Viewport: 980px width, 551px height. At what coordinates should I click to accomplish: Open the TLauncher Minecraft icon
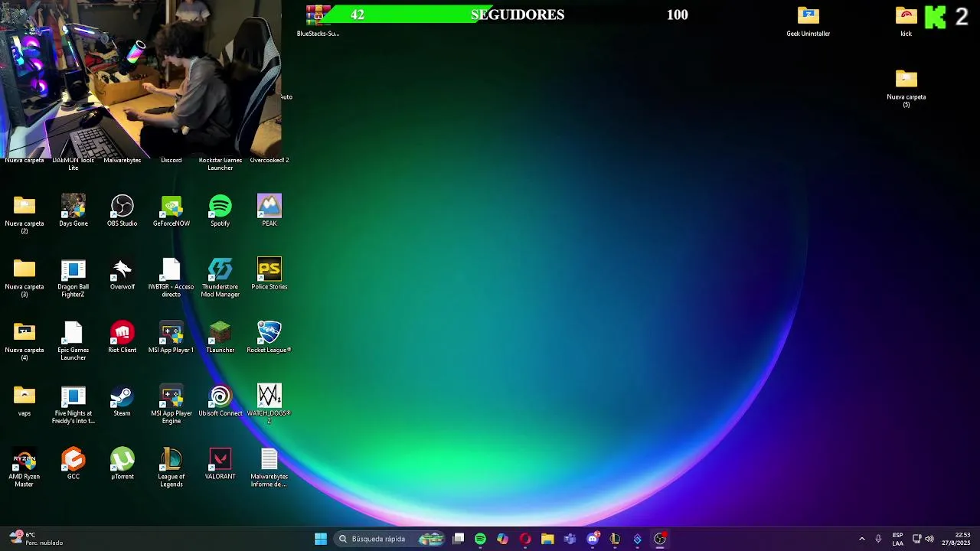[x=220, y=337]
